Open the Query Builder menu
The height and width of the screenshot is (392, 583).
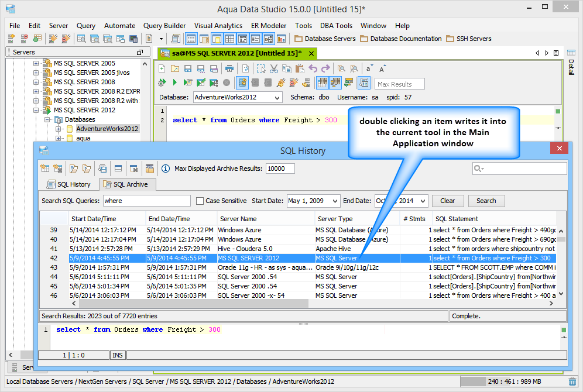pos(164,26)
